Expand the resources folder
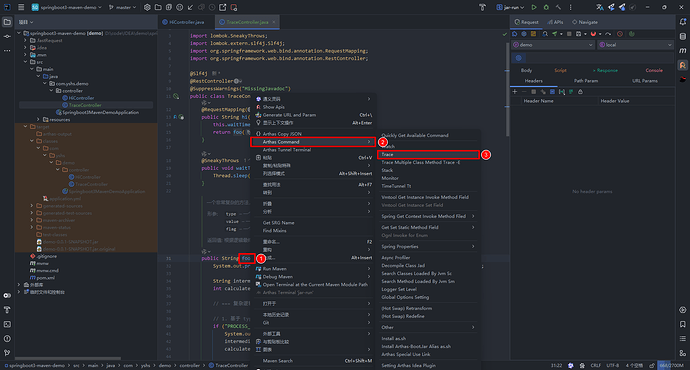 point(38,120)
